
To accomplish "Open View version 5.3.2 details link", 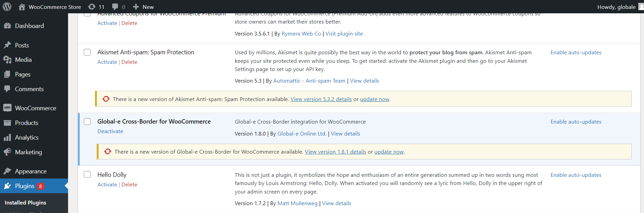I will coord(321,99).
